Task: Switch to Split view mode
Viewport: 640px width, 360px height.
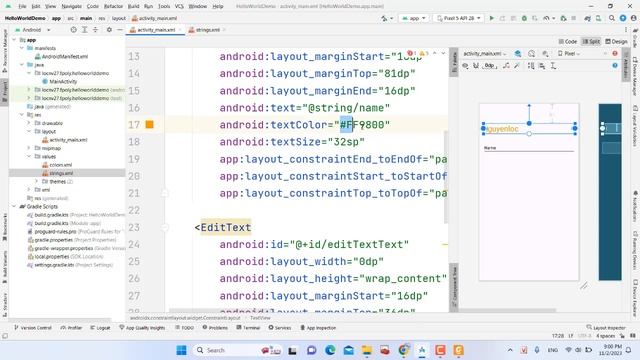Action: (591, 42)
